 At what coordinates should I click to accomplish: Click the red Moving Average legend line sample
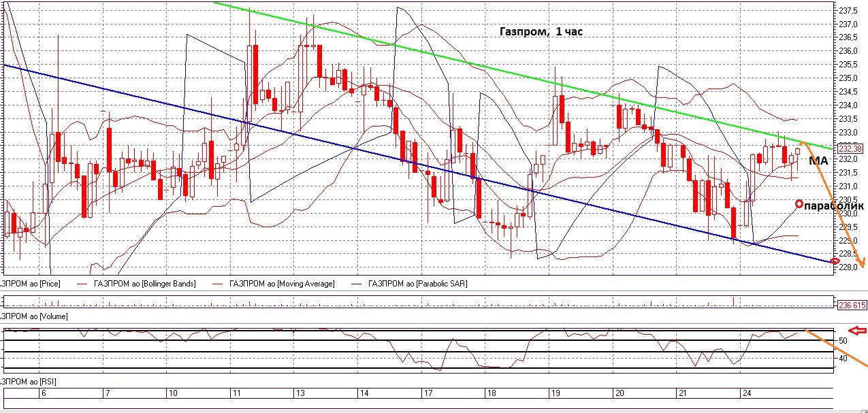[x=219, y=283]
